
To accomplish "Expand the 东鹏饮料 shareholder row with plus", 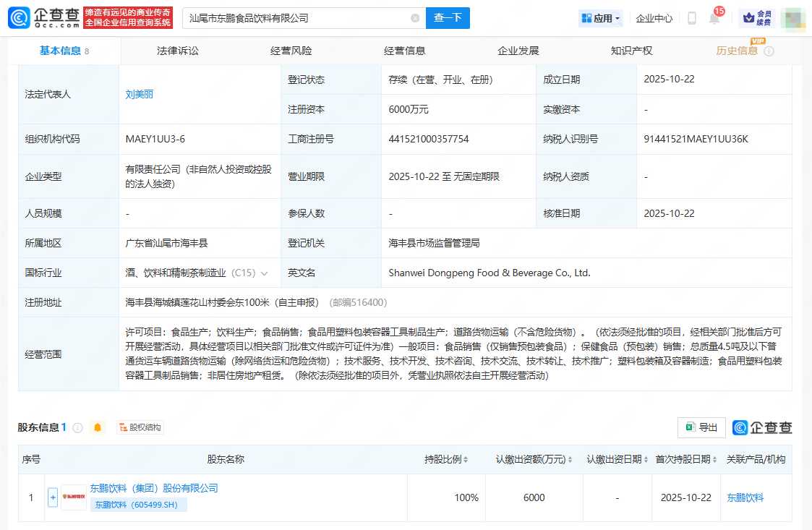I will pos(53,497).
